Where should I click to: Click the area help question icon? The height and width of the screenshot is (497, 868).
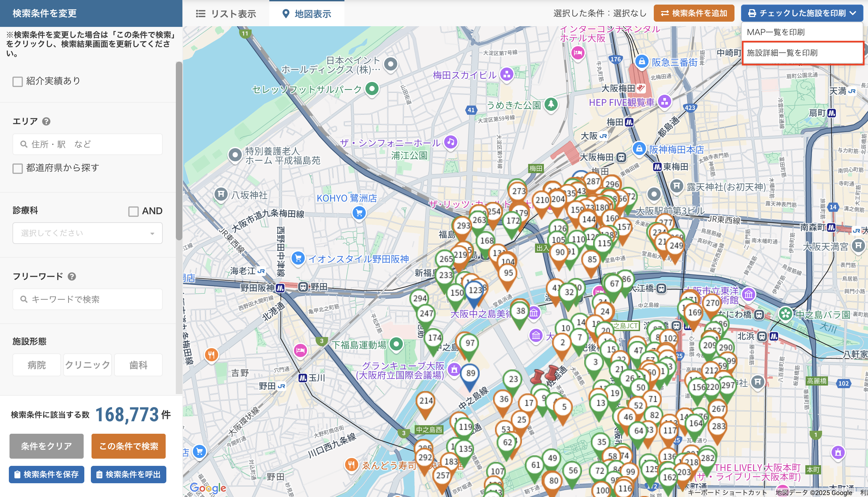(47, 122)
